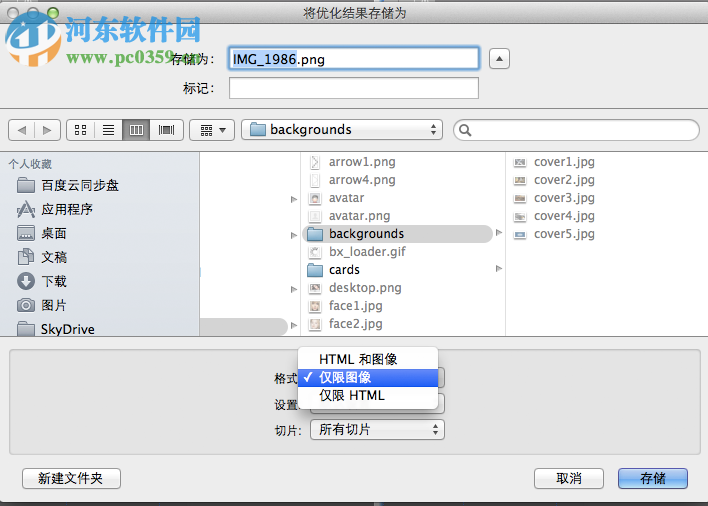Click the 标记 tags field

click(354, 88)
